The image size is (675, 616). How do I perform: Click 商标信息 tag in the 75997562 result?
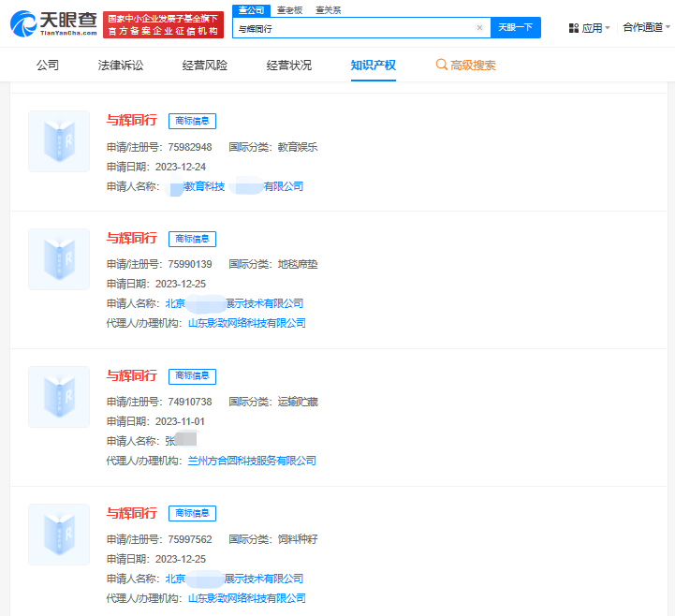[192, 513]
